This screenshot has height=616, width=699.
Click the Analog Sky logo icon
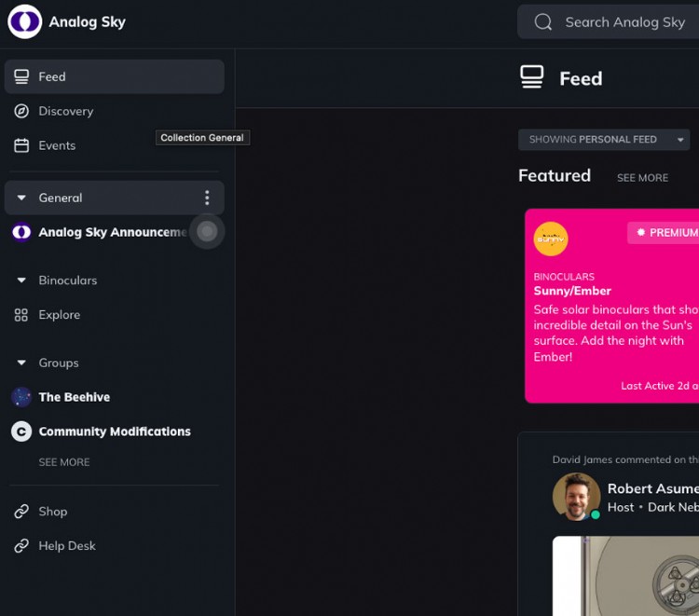pos(25,21)
